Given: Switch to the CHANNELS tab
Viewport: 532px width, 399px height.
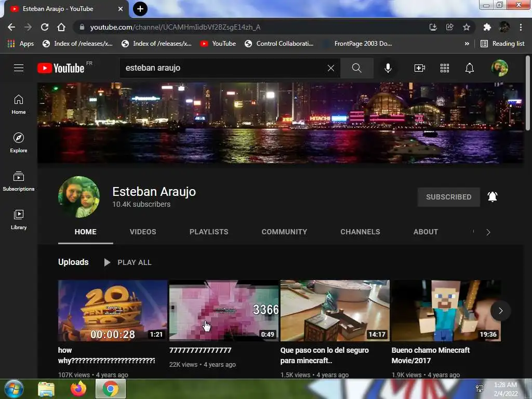Looking at the screenshot, I should click(361, 232).
